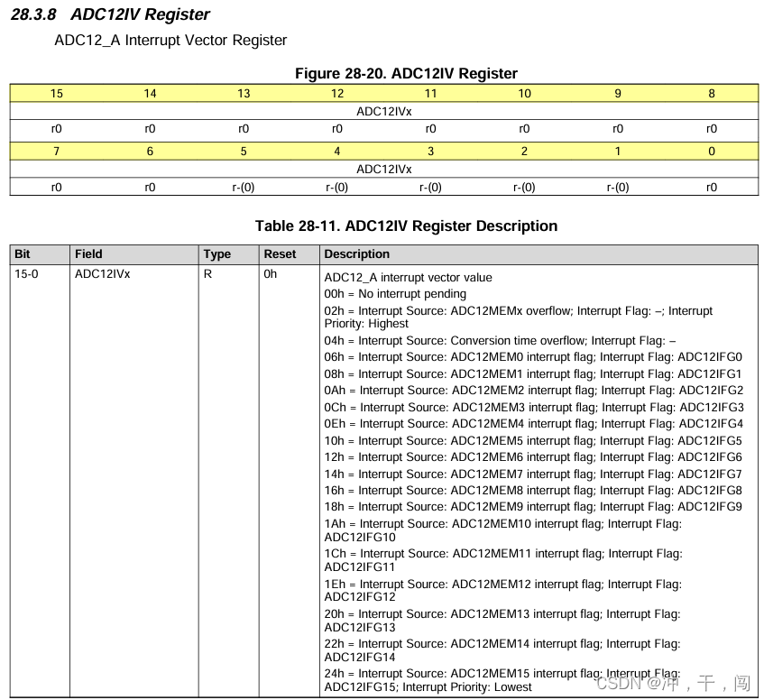Click the upper ADC12IVx field cell

(x=383, y=111)
